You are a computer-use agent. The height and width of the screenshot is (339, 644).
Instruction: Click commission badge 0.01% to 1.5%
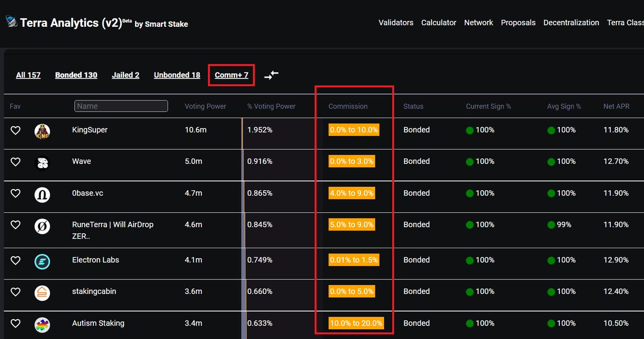(354, 259)
